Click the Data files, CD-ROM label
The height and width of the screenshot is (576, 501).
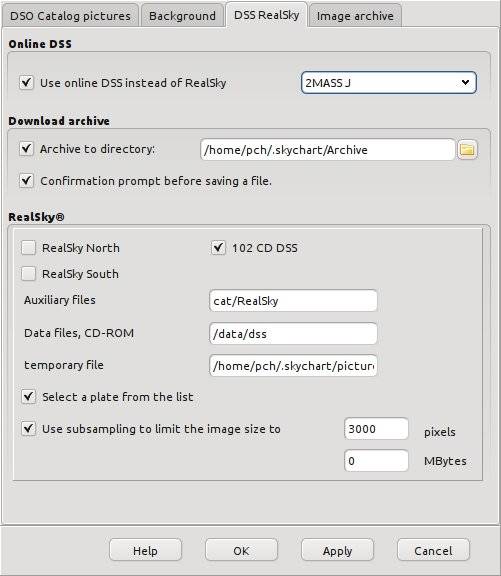79,333
